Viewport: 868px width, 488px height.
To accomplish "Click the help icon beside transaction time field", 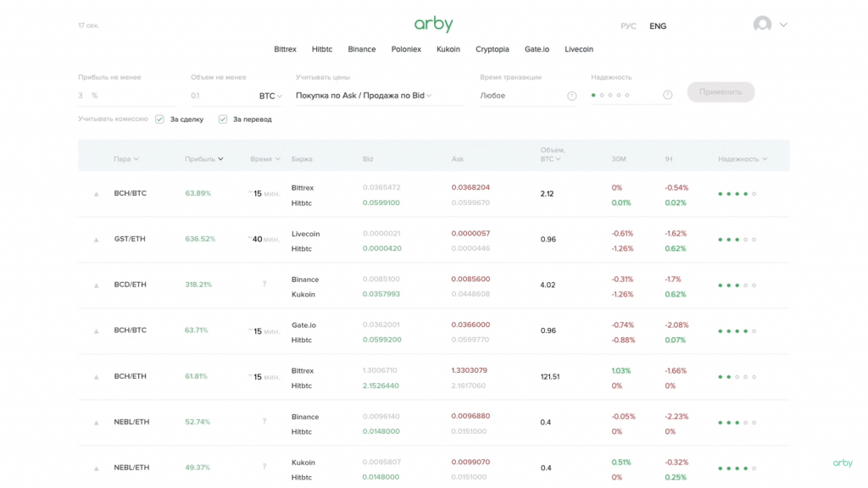I will coord(571,96).
